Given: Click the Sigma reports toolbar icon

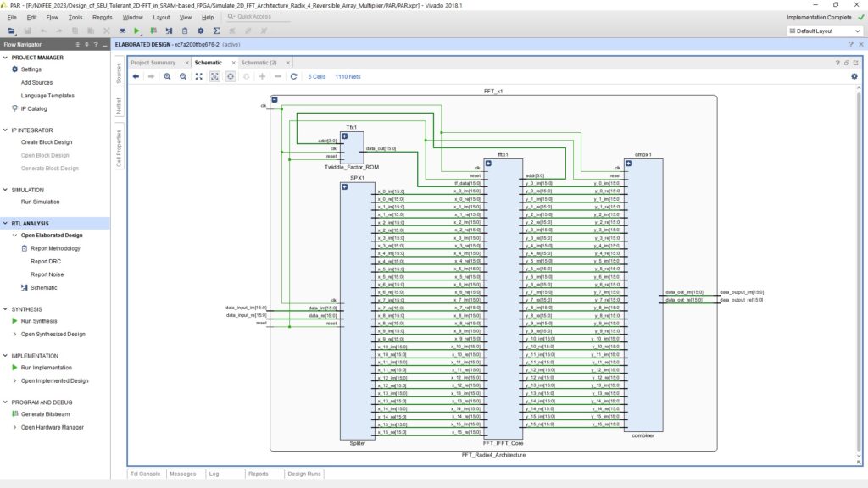Looking at the screenshot, I should tap(218, 30).
